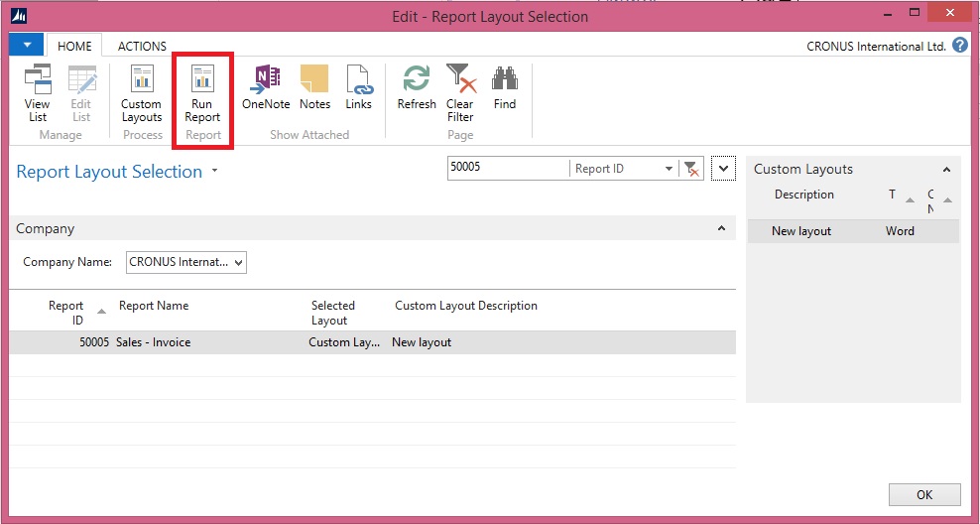980x524 pixels.
Task: Open the Report ID filter field dropdown
Action: 669,169
